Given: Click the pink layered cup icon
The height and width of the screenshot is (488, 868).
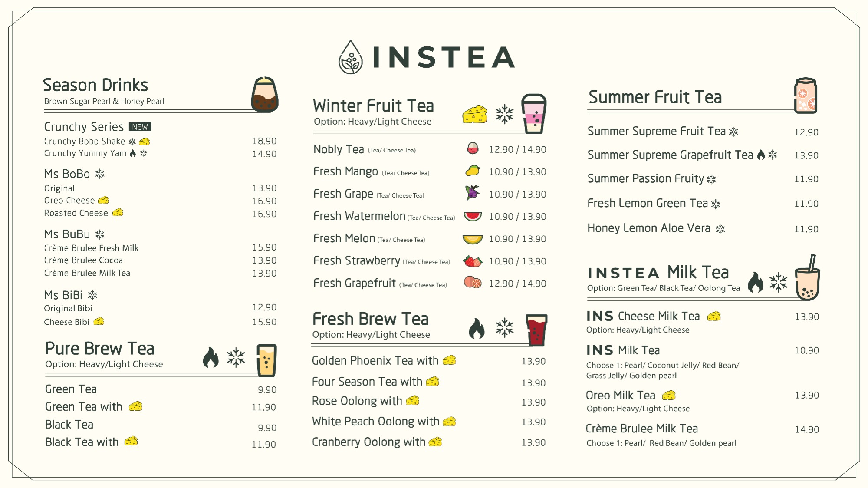Looking at the screenshot, I should (533, 114).
